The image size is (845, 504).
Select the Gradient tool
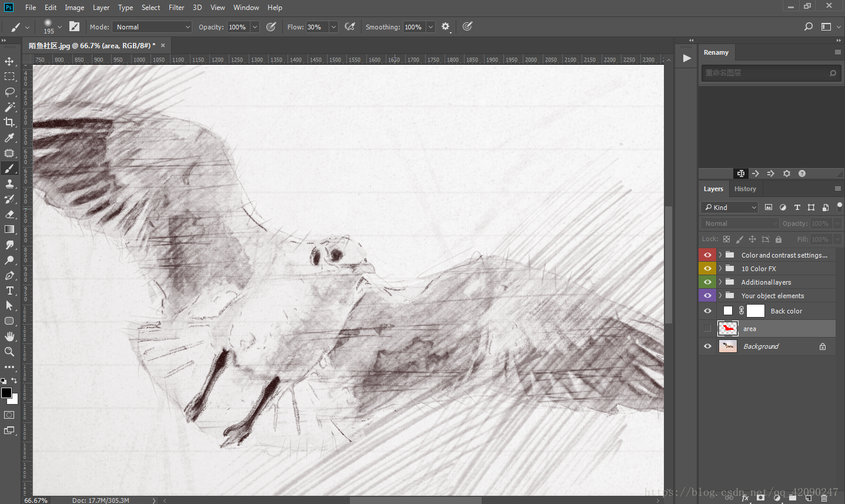(x=9, y=229)
